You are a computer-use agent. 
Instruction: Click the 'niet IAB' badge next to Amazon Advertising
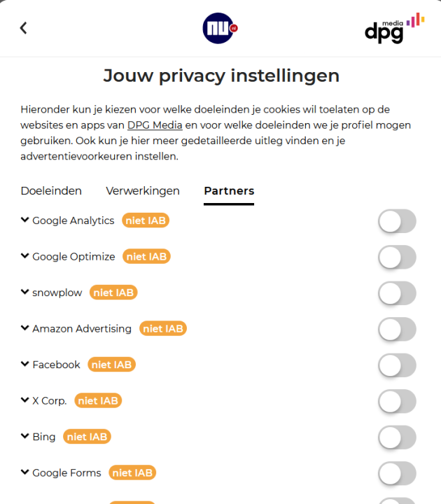click(x=163, y=328)
